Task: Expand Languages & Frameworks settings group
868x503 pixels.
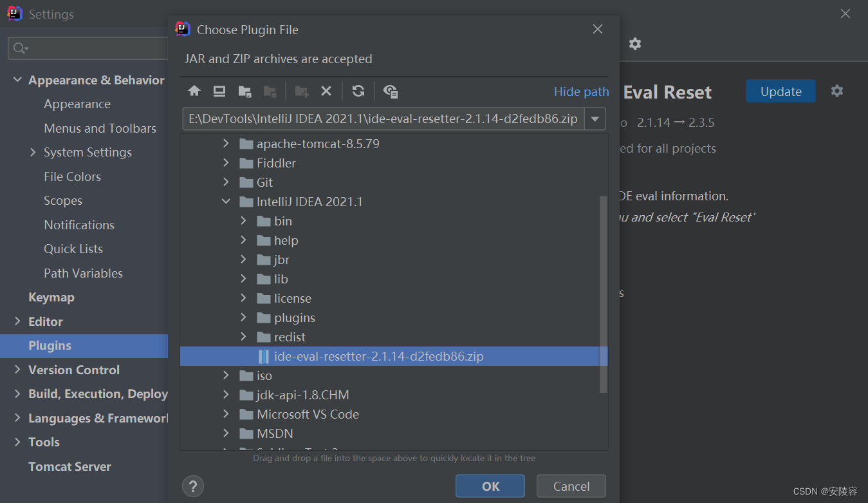Action: (x=17, y=418)
